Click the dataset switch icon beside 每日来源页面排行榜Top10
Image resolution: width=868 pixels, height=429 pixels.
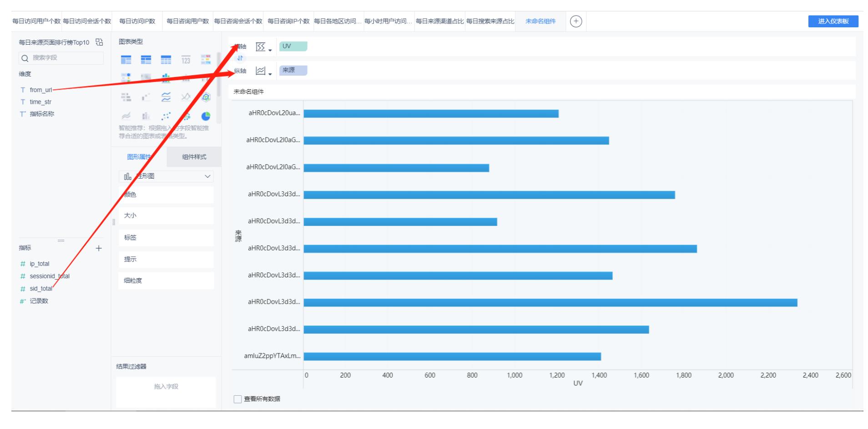click(x=99, y=42)
